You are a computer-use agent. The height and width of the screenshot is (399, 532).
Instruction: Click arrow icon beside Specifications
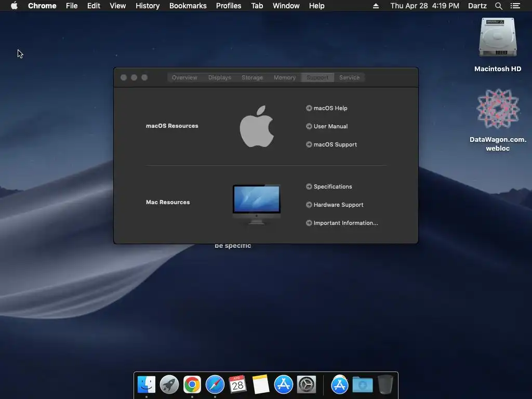309,187
